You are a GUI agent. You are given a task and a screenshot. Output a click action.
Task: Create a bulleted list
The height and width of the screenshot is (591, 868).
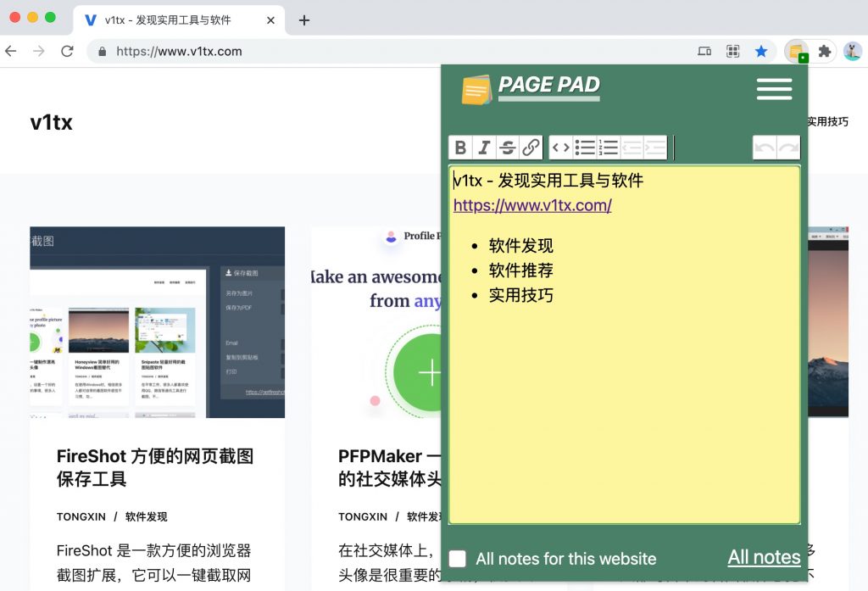click(x=585, y=148)
